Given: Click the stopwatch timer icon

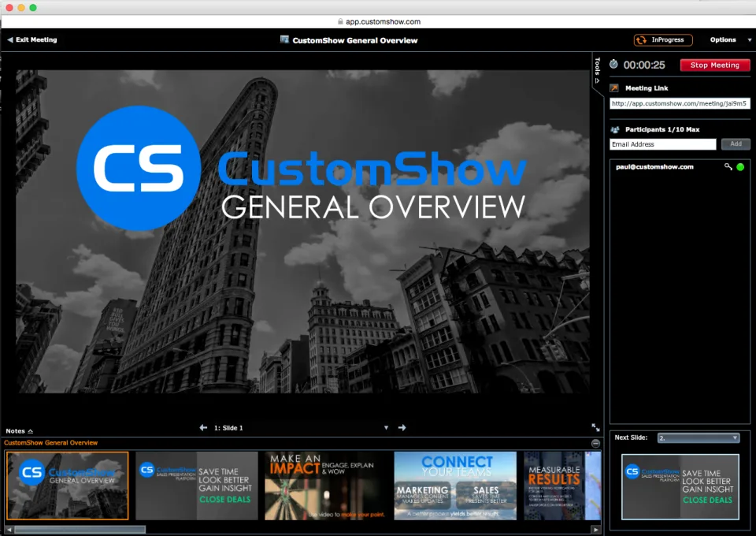Looking at the screenshot, I should pyautogui.click(x=613, y=64).
